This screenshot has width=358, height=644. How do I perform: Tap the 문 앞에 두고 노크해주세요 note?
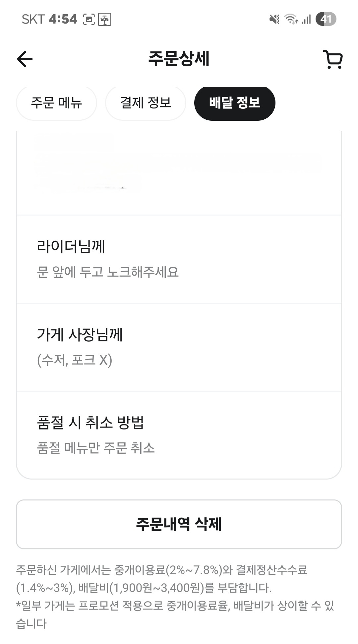[x=108, y=272]
